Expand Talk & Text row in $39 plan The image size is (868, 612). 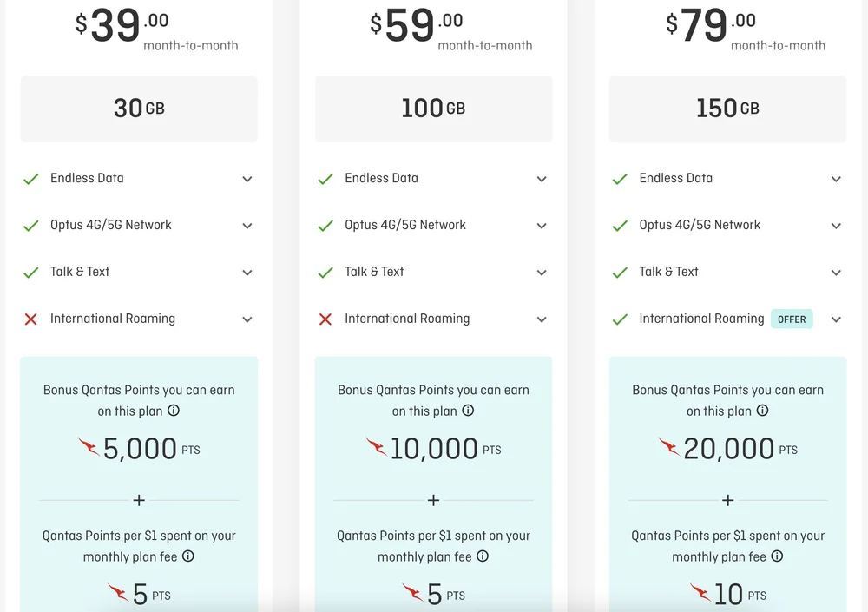coord(247,273)
